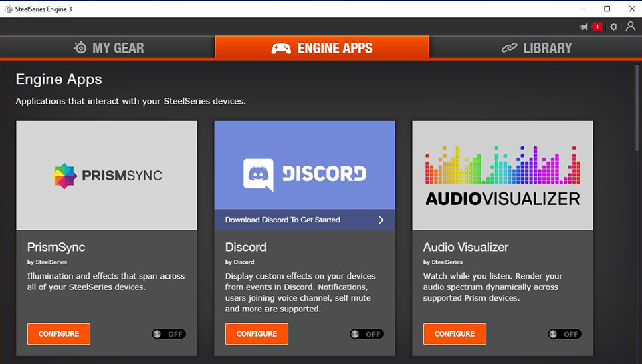
Task: Configure the Discord app
Action: coord(257,334)
